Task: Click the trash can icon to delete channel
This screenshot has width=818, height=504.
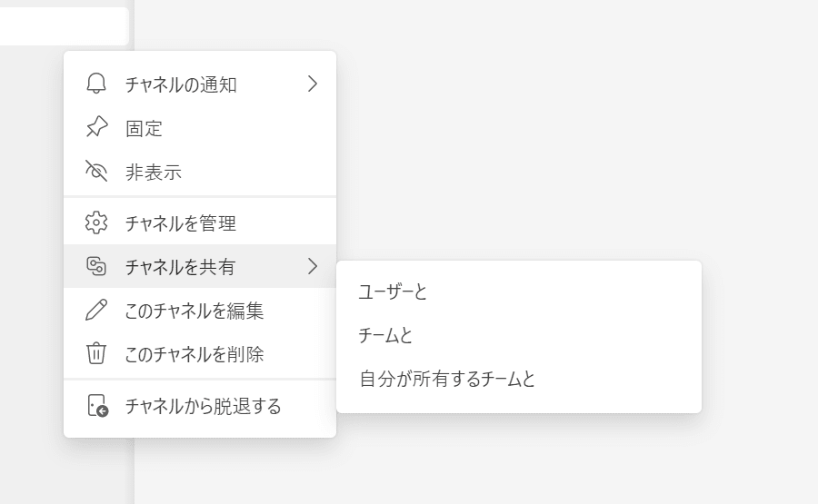Action: [x=96, y=353]
